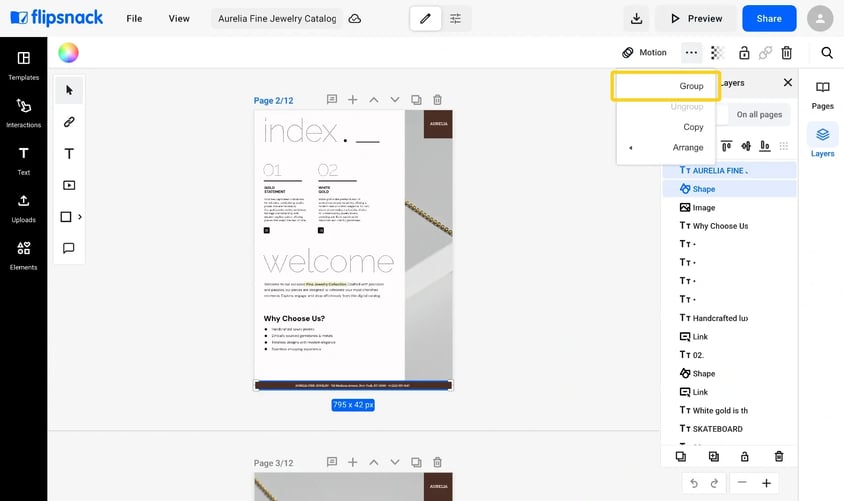Choose Copy from the context menu

pyautogui.click(x=666, y=127)
